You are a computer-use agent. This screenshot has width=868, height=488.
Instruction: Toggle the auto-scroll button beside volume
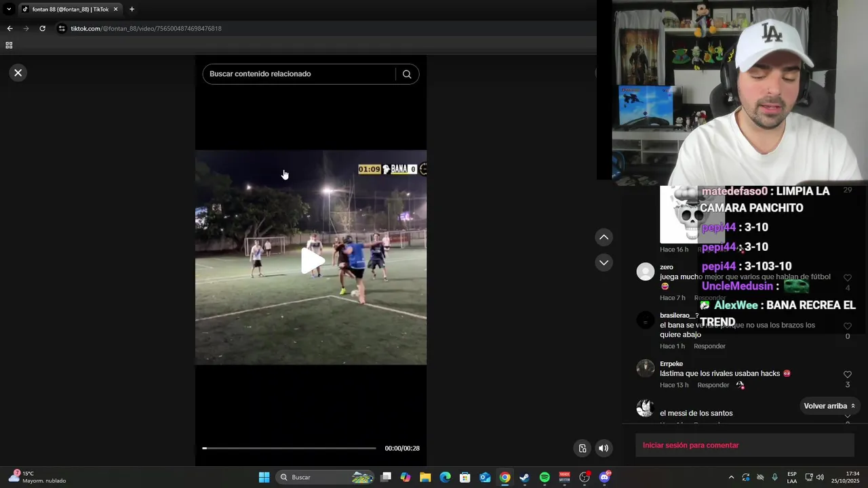click(582, 448)
